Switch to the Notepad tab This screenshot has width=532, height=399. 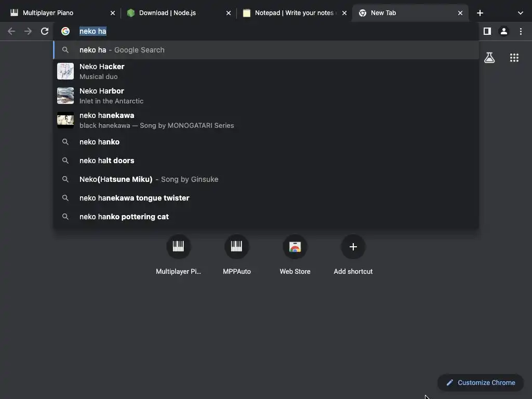[x=294, y=13]
